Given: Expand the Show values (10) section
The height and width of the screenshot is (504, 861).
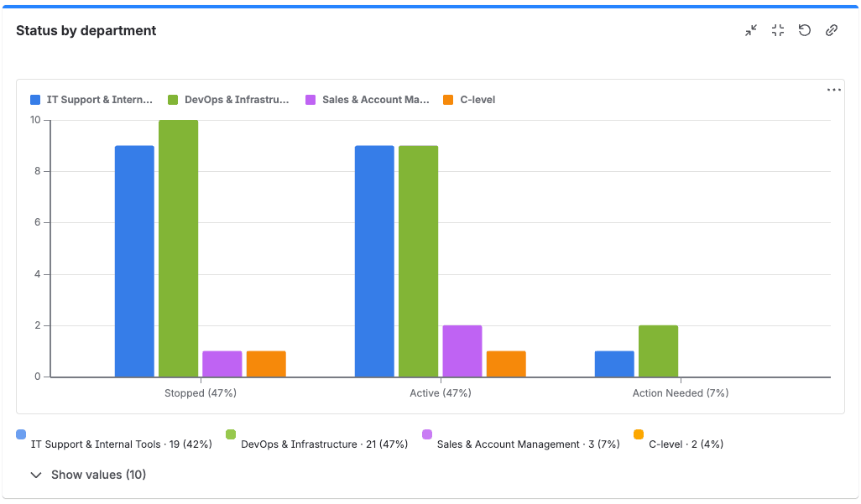Looking at the screenshot, I should tap(88, 475).
